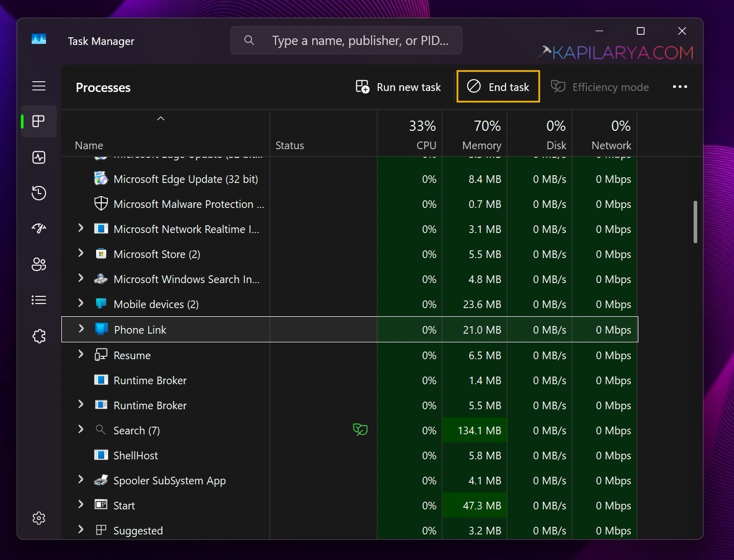The image size is (734, 560).
Task: Click the search magnifier icon
Action: [x=249, y=40]
